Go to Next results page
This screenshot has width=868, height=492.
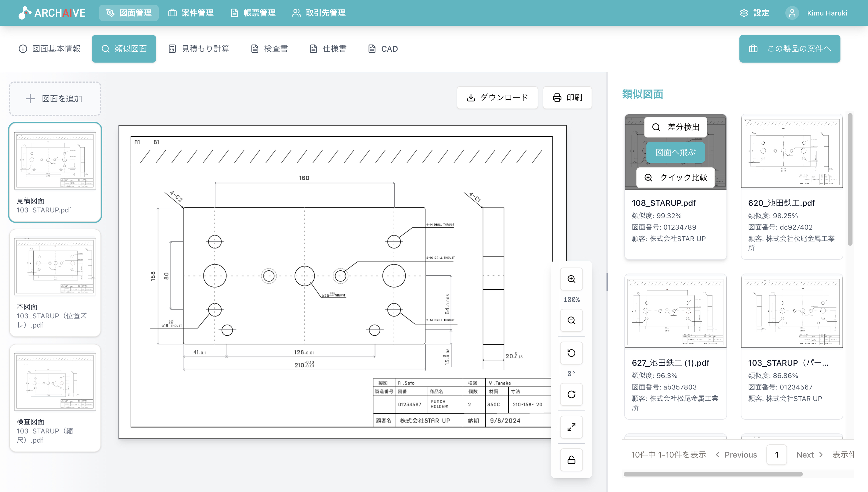coord(809,455)
